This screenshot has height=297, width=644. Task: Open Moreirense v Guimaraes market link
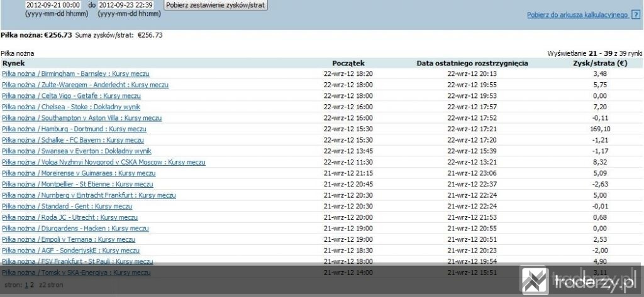click(79, 173)
